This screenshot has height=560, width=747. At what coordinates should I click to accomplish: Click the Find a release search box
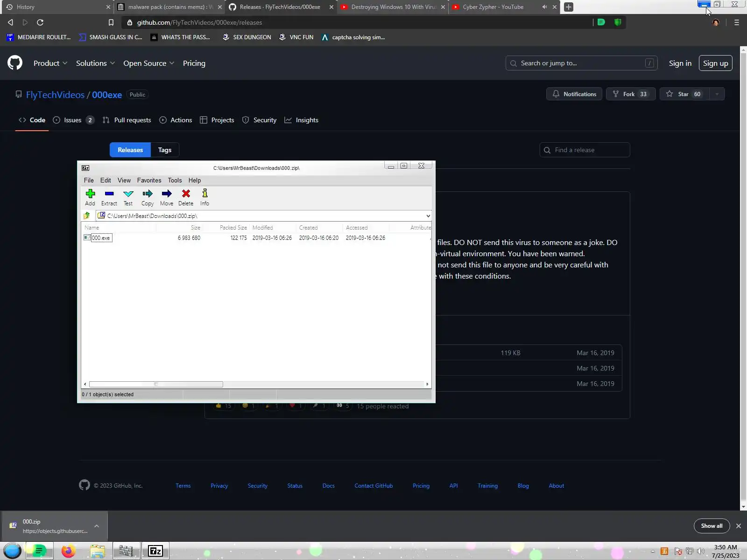pos(585,150)
